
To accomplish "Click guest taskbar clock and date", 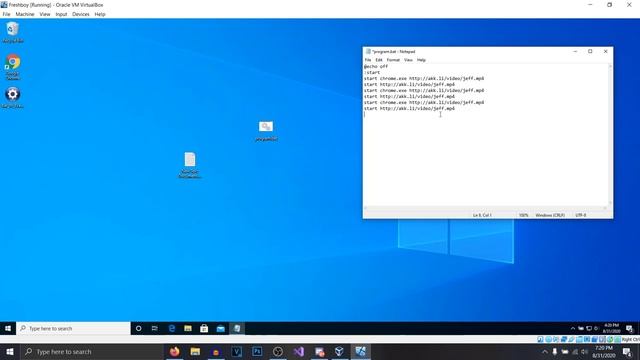I will [x=611, y=328].
